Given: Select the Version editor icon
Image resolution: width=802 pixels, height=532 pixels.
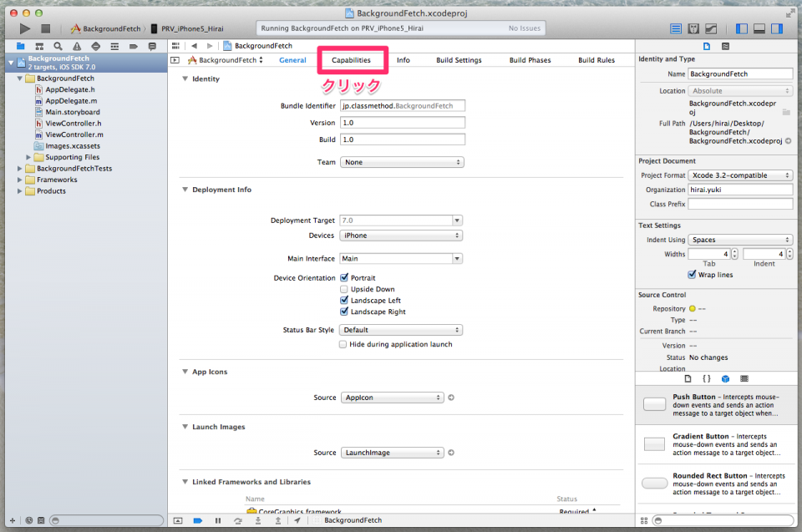Looking at the screenshot, I should coord(711,28).
